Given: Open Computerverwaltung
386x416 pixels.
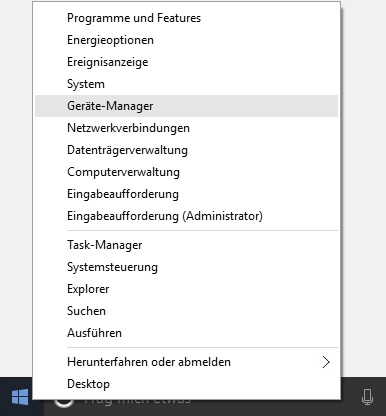Looking at the screenshot, I should tap(186, 172).
